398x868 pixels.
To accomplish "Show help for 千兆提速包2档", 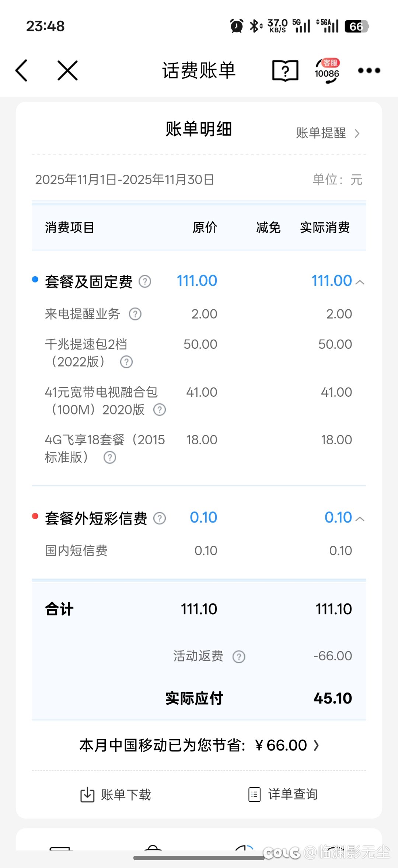I will (x=126, y=362).
